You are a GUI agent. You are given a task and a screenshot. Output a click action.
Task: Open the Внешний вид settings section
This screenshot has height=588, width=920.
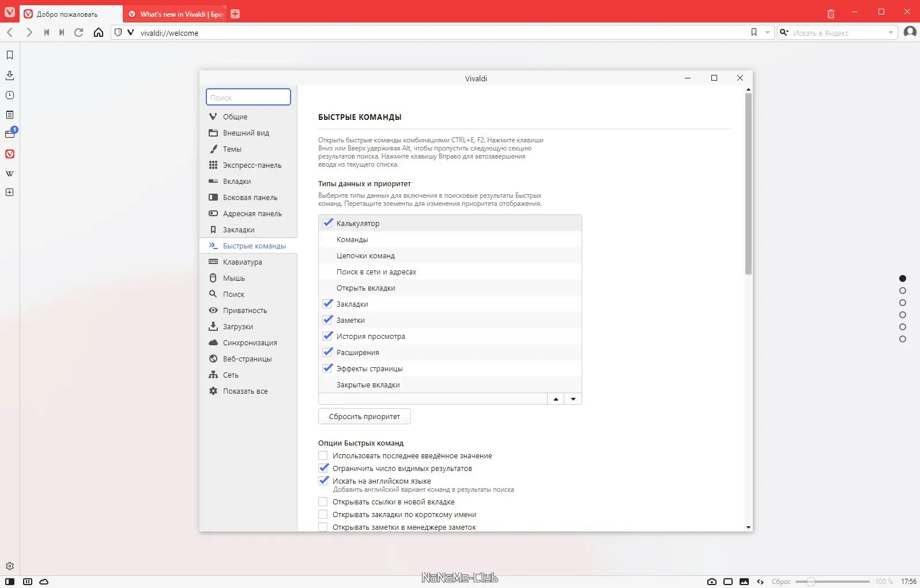click(248, 133)
